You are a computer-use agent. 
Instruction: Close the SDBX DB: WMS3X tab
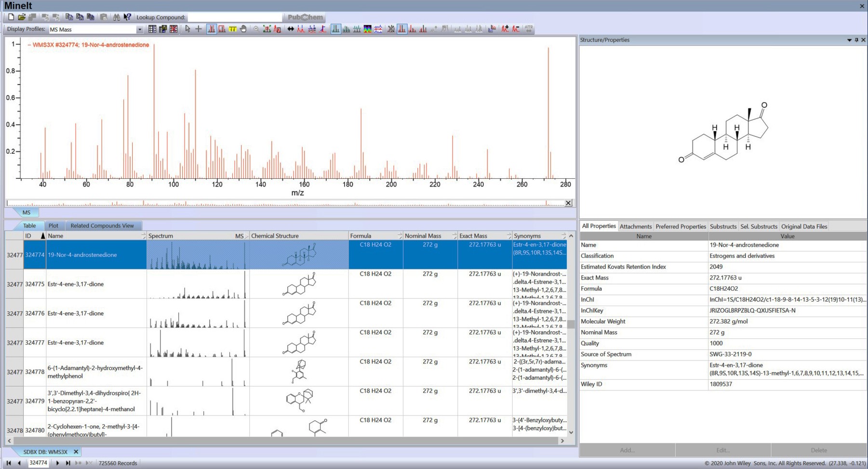click(x=76, y=452)
